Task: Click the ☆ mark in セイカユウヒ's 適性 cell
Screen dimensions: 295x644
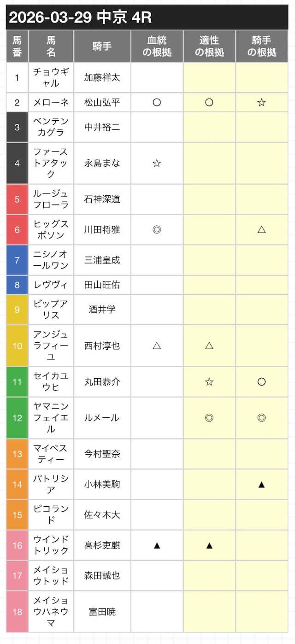Action: (x=209, y=381)
